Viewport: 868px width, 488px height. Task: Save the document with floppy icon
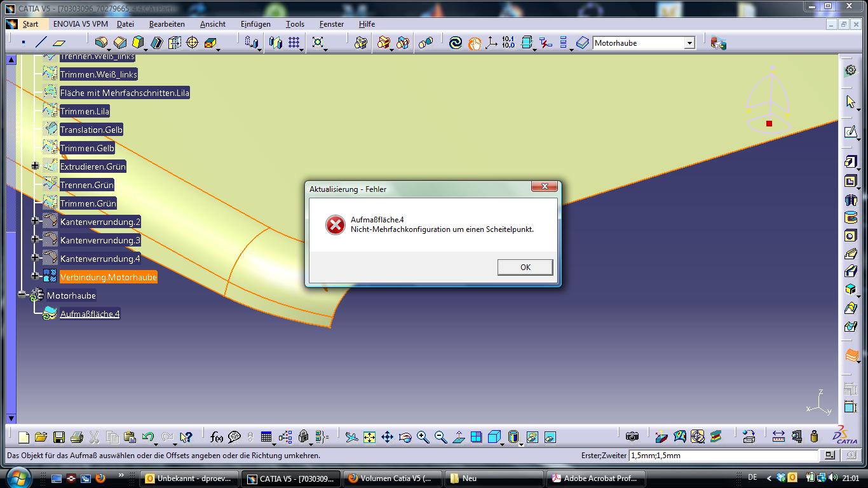[59, 437]
